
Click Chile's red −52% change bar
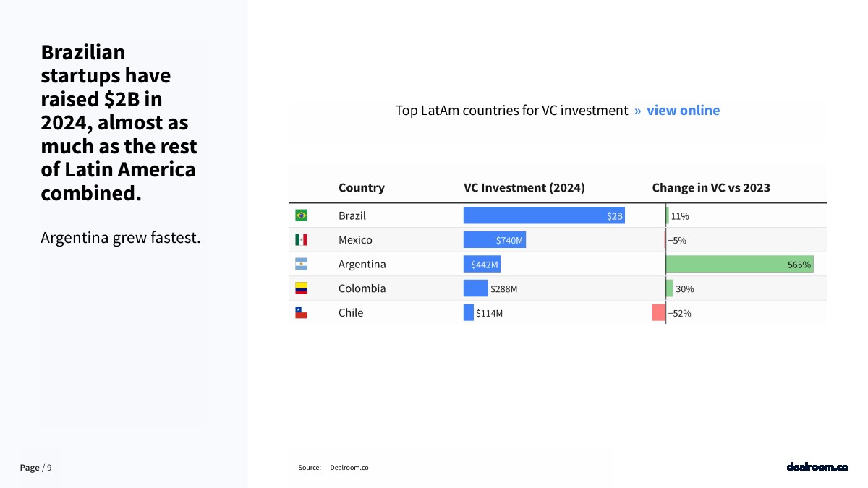click(658, 312)
